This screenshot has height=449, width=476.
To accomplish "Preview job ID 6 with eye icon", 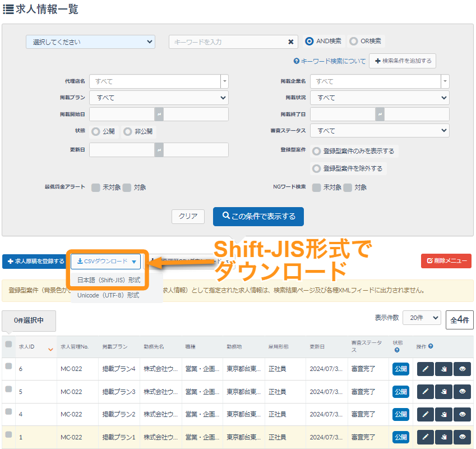I will click(462, 369).
